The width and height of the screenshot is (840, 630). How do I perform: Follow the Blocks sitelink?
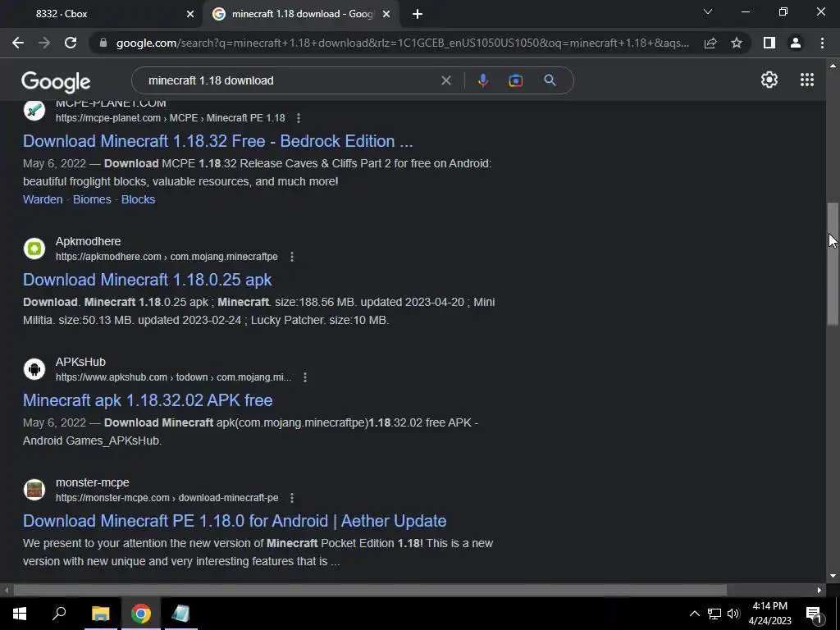(138, 199)
